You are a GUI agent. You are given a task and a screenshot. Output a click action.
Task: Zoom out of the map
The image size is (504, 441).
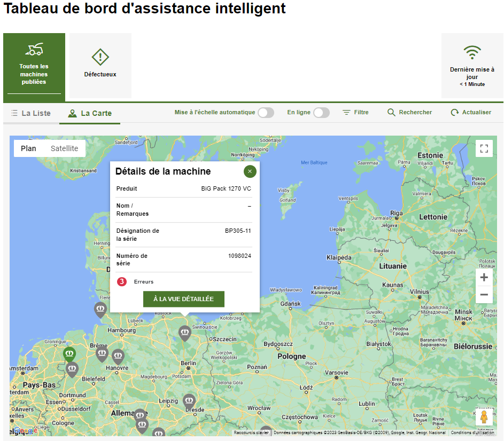pos(484,295)
